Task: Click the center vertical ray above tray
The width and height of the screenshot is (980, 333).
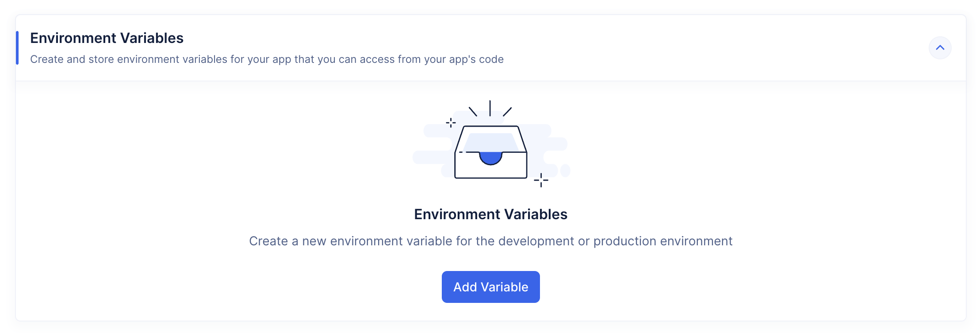Action: click(x=490, y=108)
